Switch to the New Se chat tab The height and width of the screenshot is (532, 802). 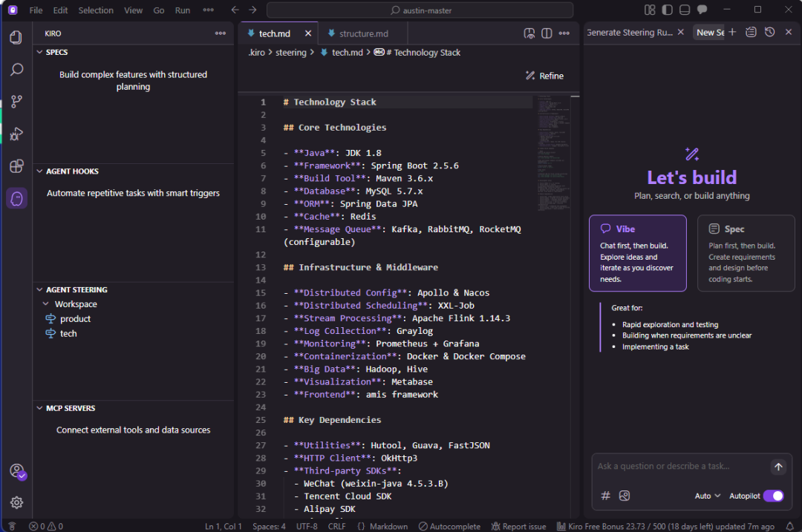pos(710,32)
